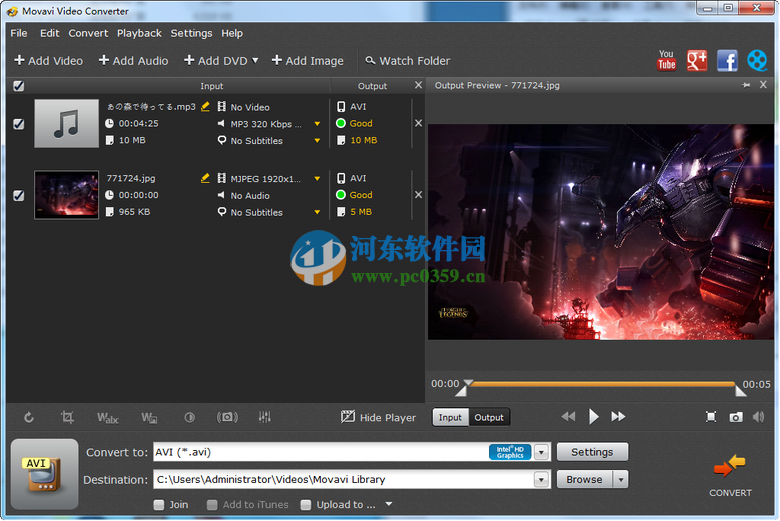The image size is (780, 521).
Task: Click Add Video button
Action: point(49,61)
